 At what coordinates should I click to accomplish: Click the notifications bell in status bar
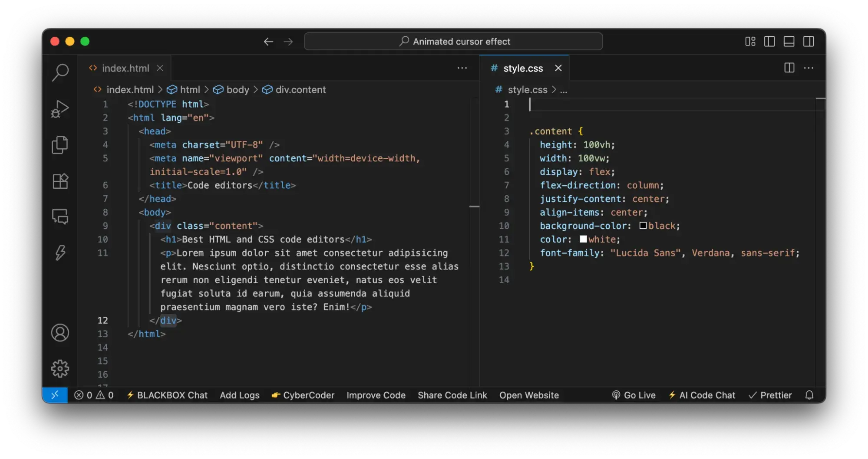click(x=809, y=395)
